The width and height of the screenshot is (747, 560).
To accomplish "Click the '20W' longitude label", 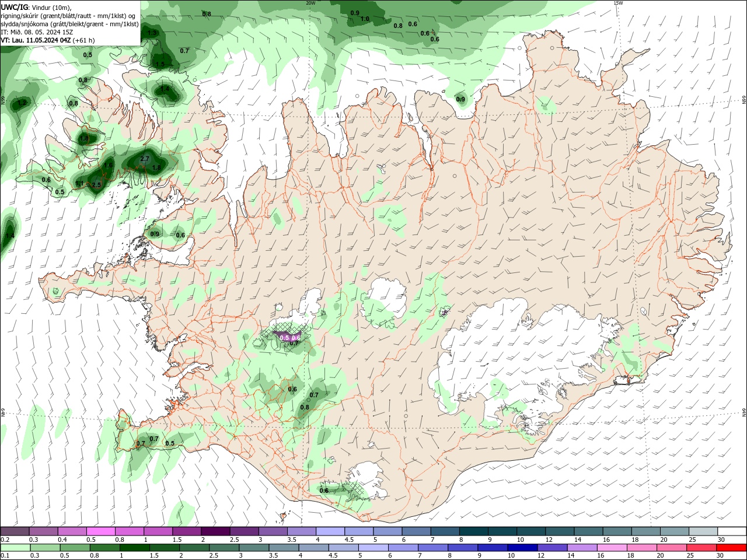I will pyautogui.click(x=310, y=3).
